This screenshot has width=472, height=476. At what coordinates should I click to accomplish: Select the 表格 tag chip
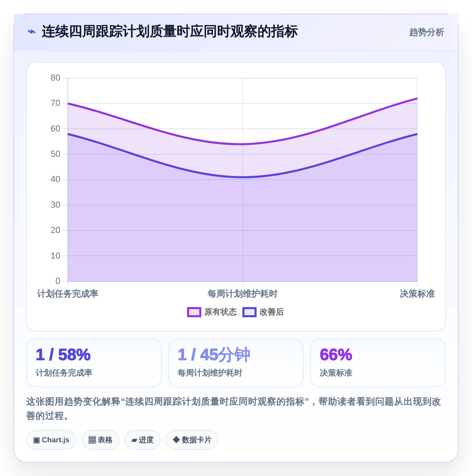point(100,440)
